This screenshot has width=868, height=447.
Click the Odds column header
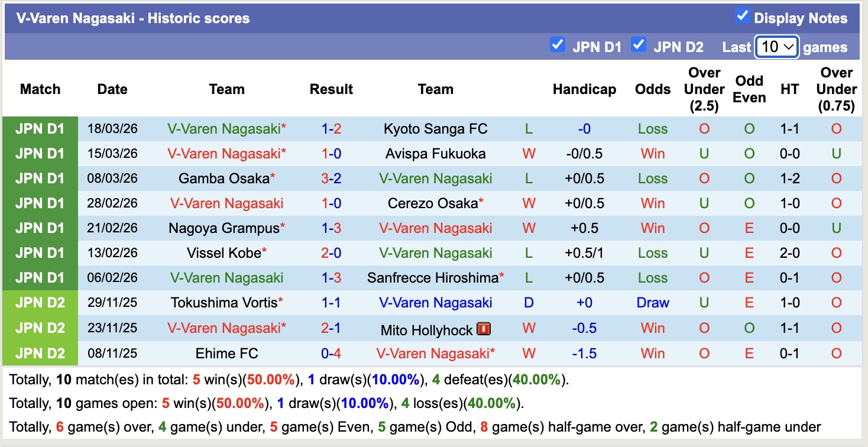pyautogui.click(x=652, y=89)
